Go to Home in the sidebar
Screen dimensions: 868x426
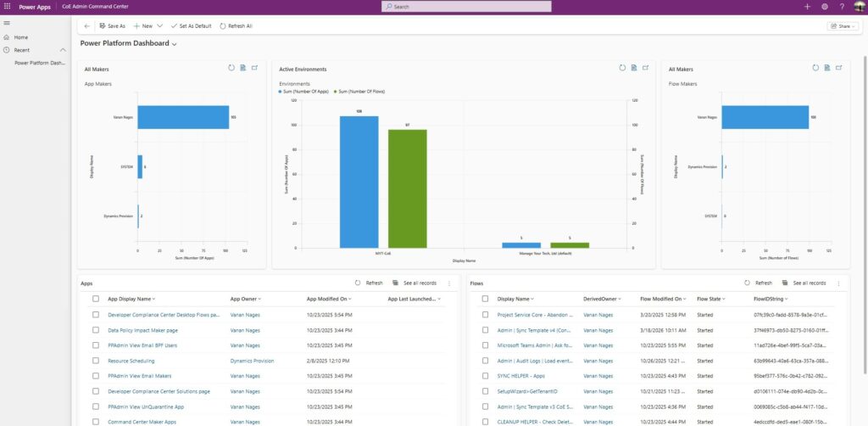coord(21,37)
